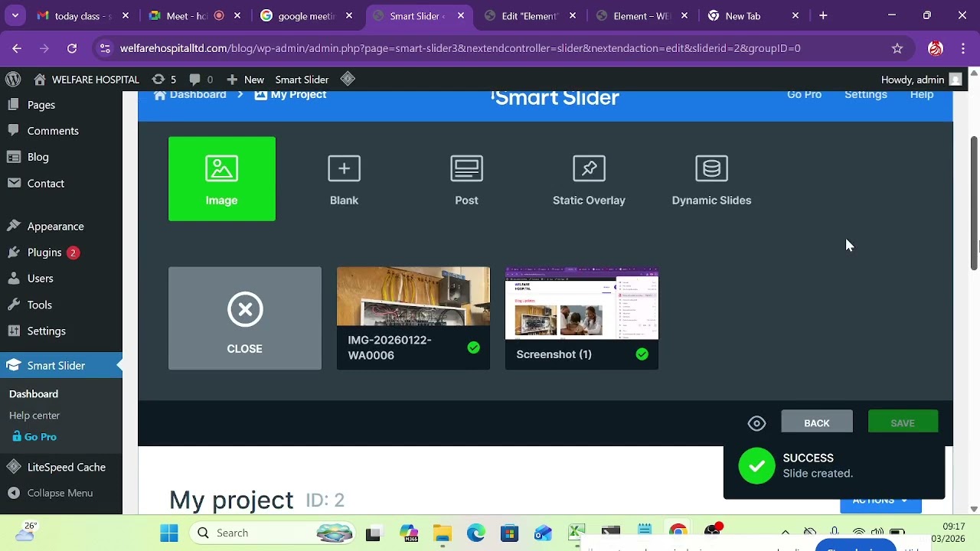Open LiteSpeed Cache menu

pos(61,468)
